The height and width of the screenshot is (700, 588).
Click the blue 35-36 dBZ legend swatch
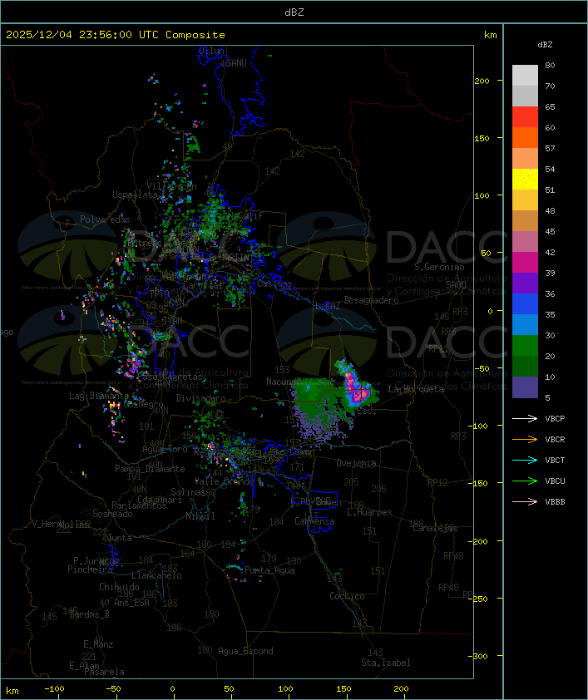click(525, 304)
